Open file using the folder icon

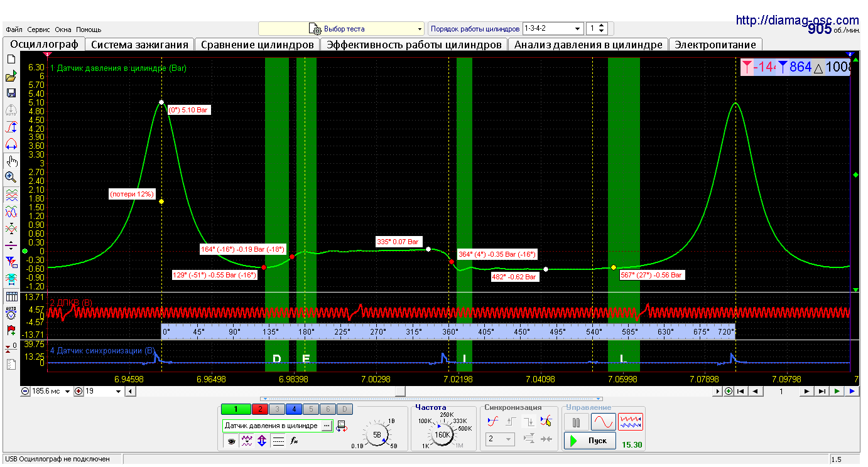(x=11, y=77)
